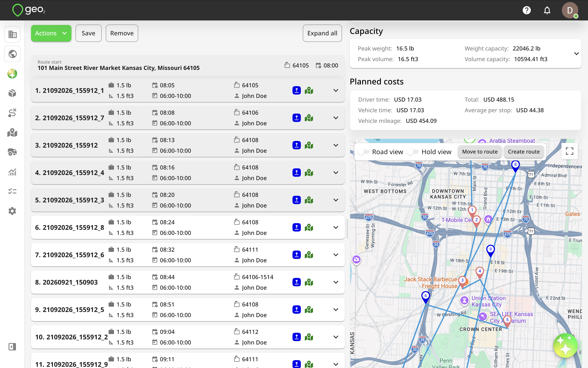The width and height of the screenshot is (588, 368).
Task: Expand stop 6. 21092026_155912_8 row
Action: coord(336,227)
